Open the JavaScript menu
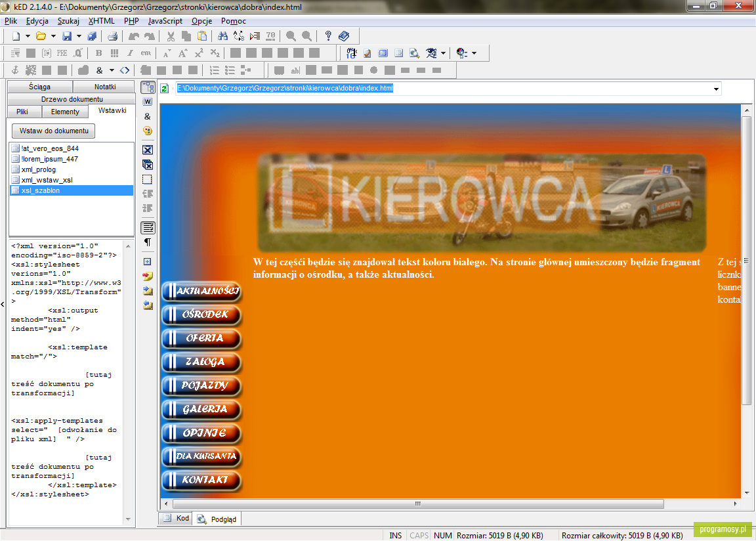The height and width of the screenshot is (541, 756). [165, 21]
